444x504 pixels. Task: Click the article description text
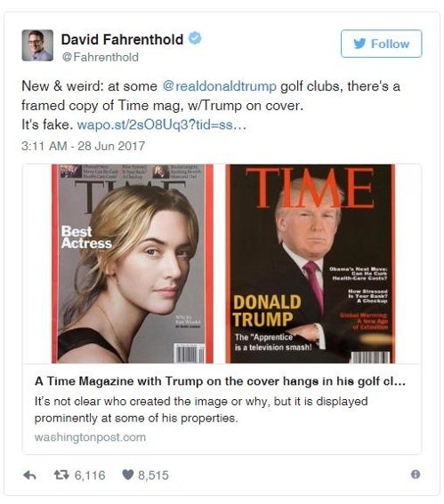[201, 410]
